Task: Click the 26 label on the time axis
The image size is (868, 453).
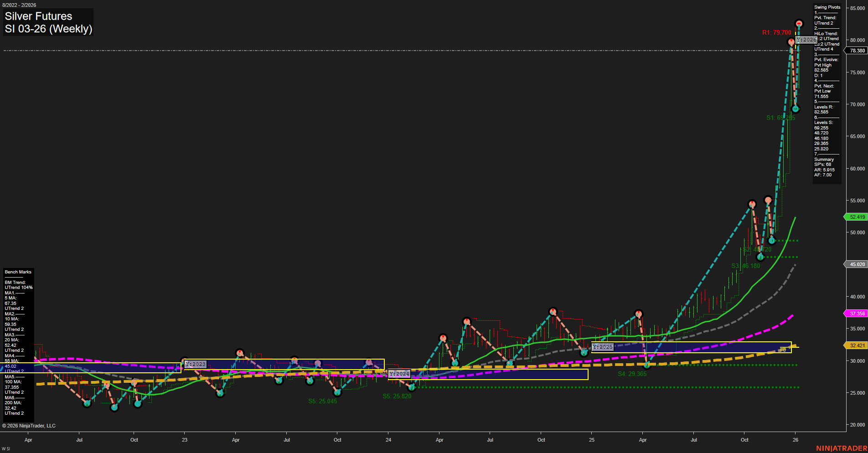Action: point(796,440)
